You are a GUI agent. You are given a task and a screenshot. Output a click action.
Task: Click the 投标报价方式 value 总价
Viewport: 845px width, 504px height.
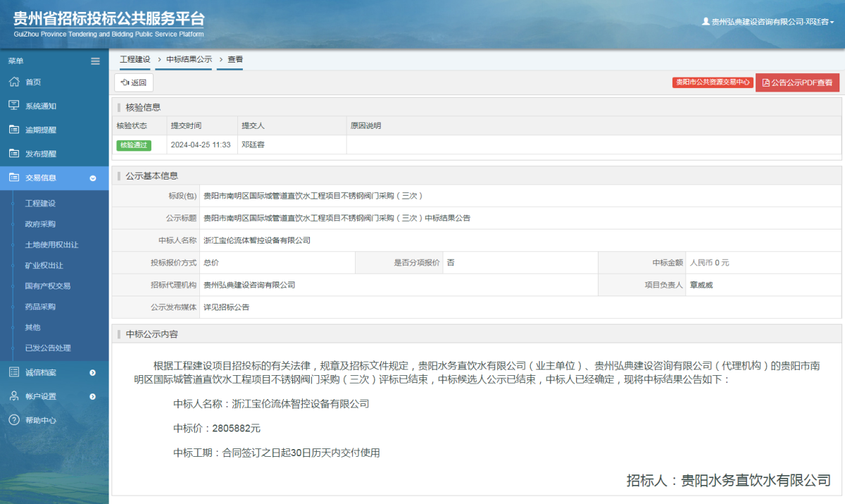point(211,263)
